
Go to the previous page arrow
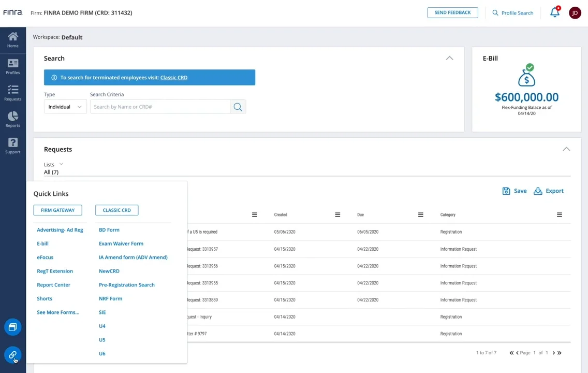click(517, 353)
